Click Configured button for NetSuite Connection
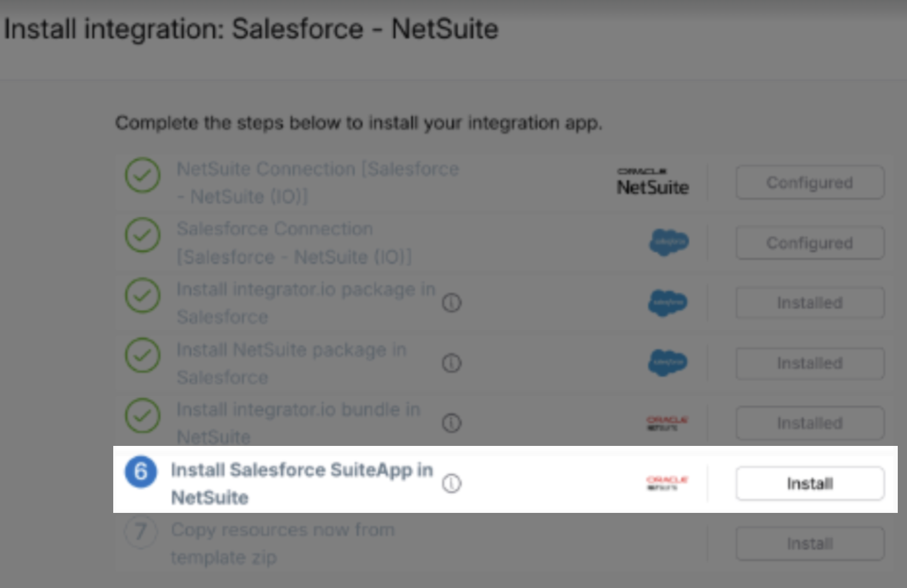 [x=809, y=183]
